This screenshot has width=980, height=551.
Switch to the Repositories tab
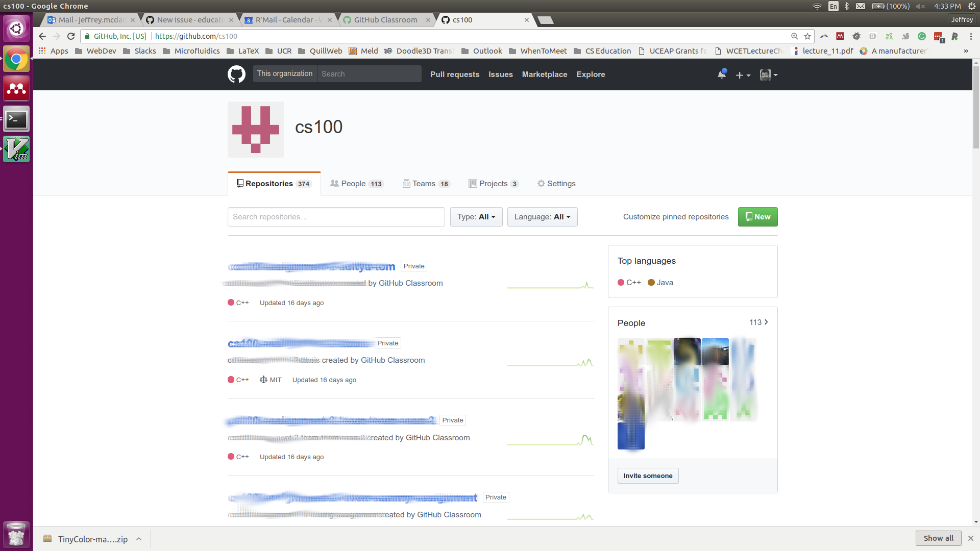click(x=274, y=184)
